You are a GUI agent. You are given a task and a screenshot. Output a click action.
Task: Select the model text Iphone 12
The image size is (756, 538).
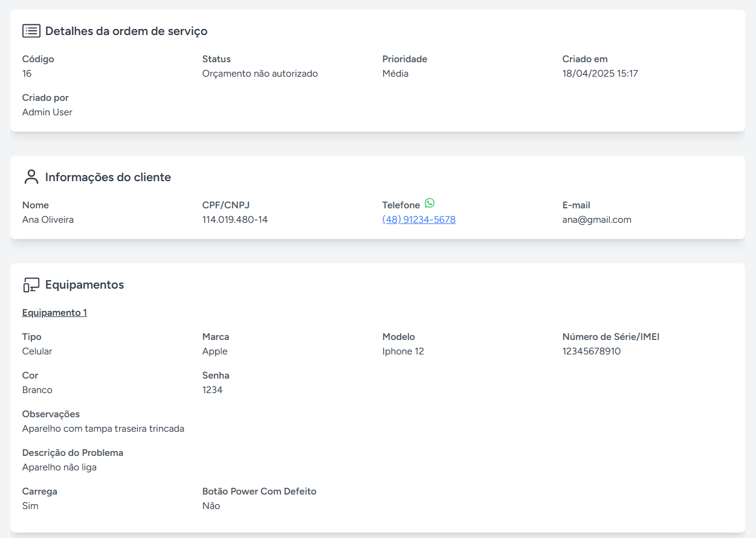click(403, 351)
